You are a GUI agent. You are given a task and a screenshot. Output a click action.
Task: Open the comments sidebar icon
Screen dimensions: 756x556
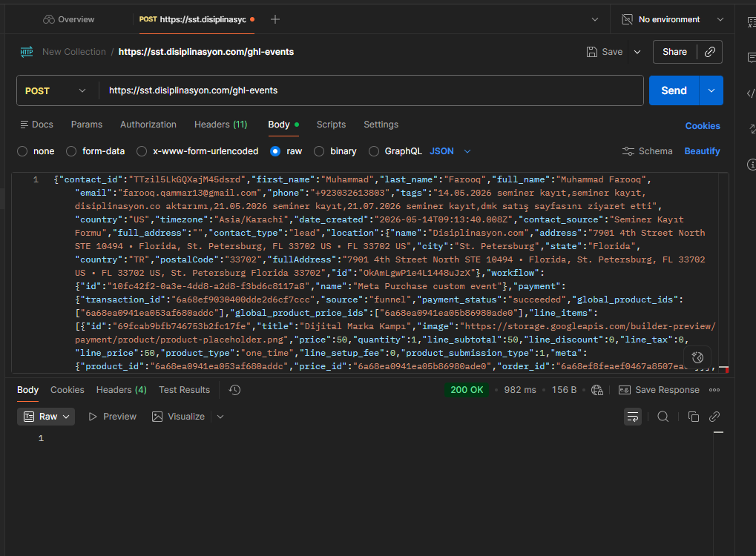[x=752, y=57]
